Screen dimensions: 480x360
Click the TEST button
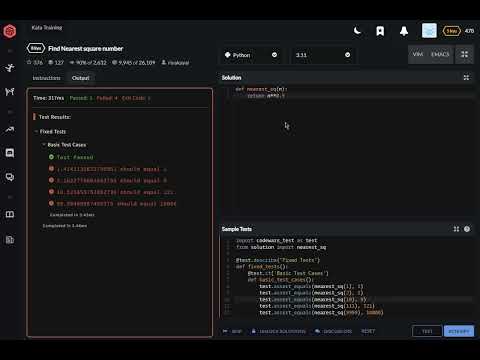(427, 331)
